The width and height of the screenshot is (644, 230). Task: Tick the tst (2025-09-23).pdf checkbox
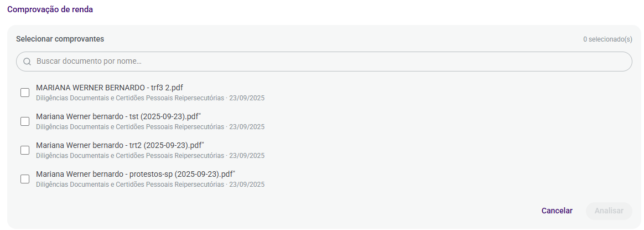tap(25, 121)
